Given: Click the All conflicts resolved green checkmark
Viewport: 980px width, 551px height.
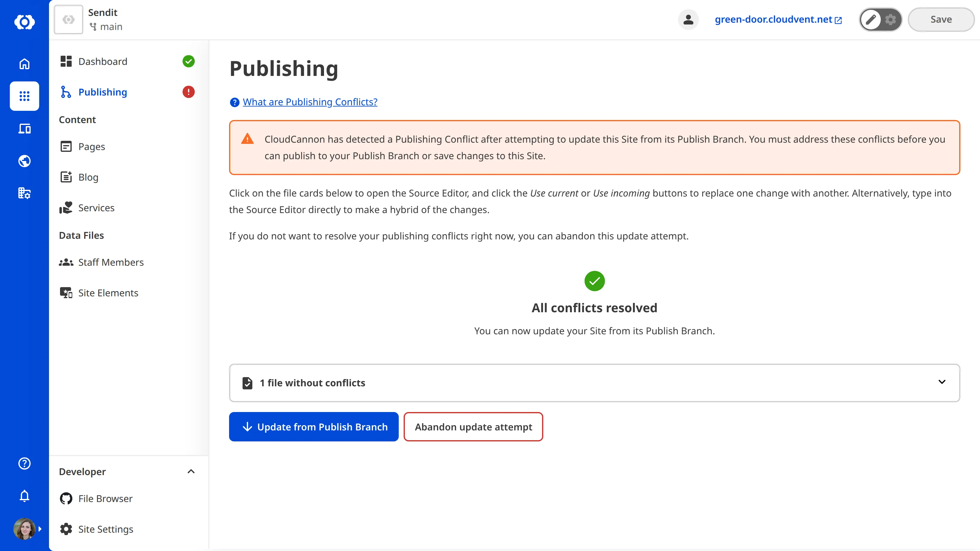Looking at the screenshot, I should point(594,281).
